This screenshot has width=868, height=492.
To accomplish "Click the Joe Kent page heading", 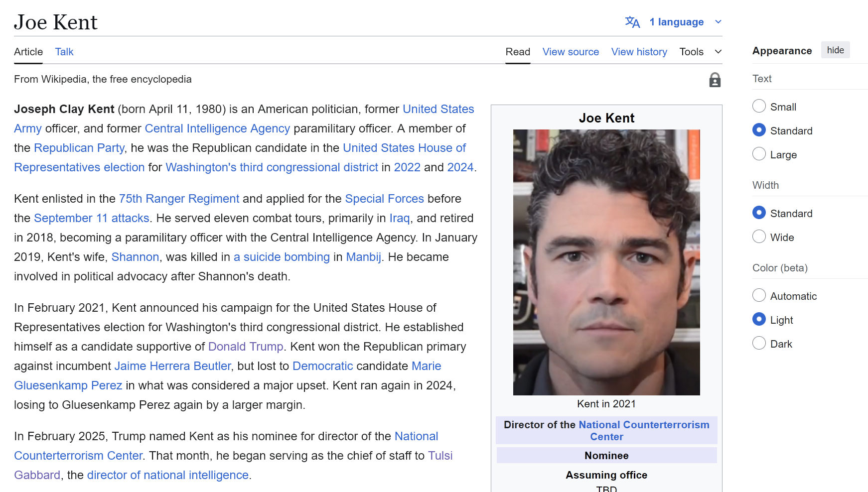I will 56,22.
